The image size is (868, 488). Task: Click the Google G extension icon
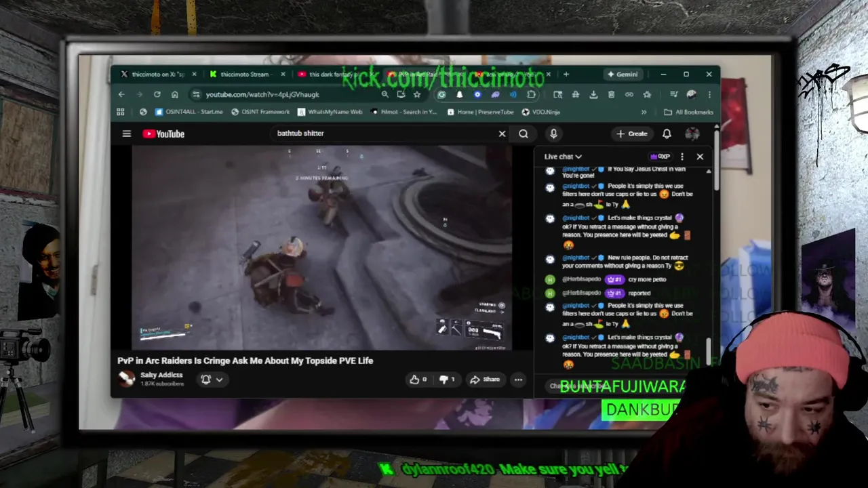click(x=441, y=95)
